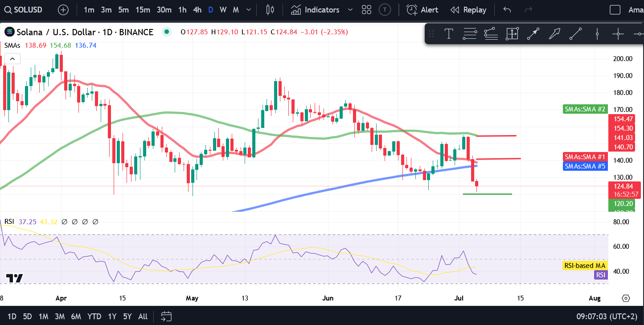
Task: Select the Vertical Line tool
Action: (x=597, y=33)
